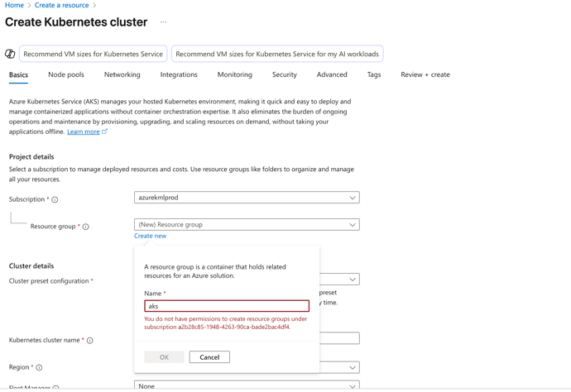The width and height of the screenshot is (571, 392).
Task: Open the ellipsis menu next to page title
Action: (x=164, y=22)
